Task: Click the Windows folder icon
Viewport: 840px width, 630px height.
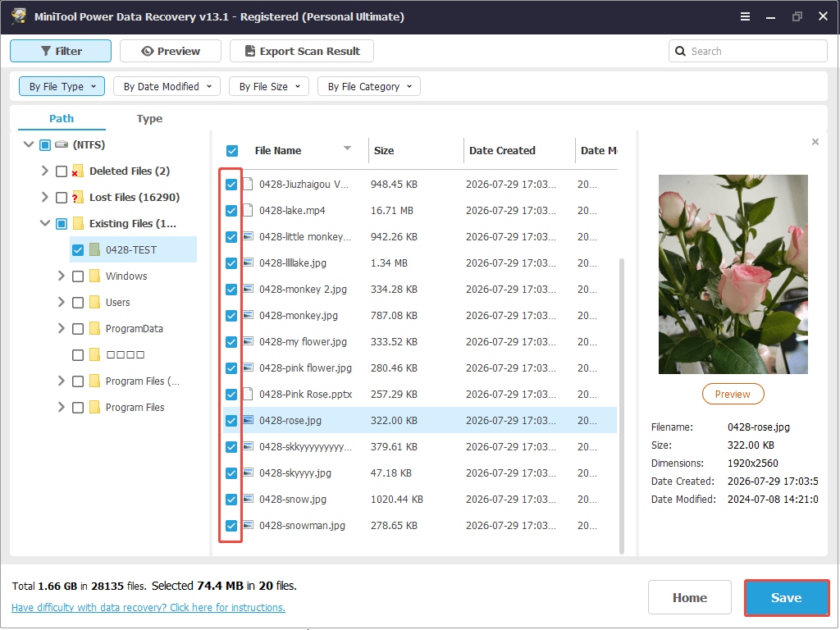Action: click(x=95, y=276)
